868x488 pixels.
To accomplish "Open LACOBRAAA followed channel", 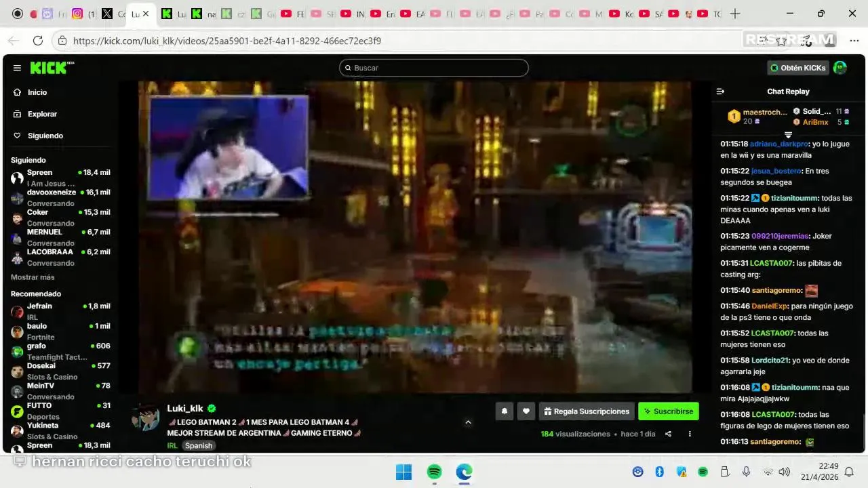I will (60, 257).
